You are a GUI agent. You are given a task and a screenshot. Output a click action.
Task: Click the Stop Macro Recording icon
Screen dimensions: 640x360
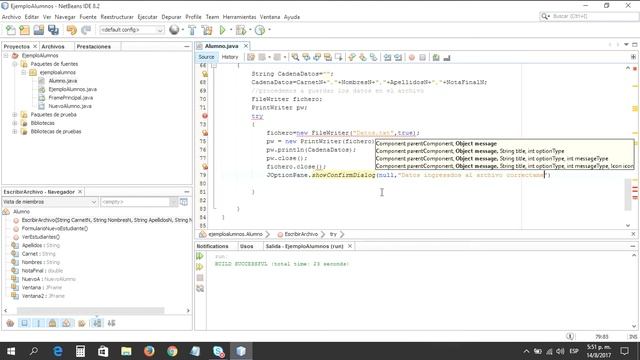pos(422,58)
